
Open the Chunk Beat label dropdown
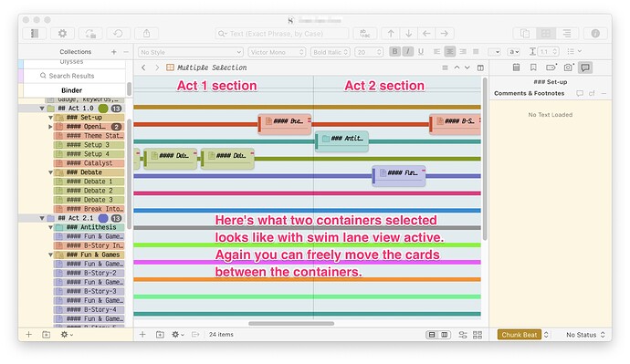click(523, 335)
